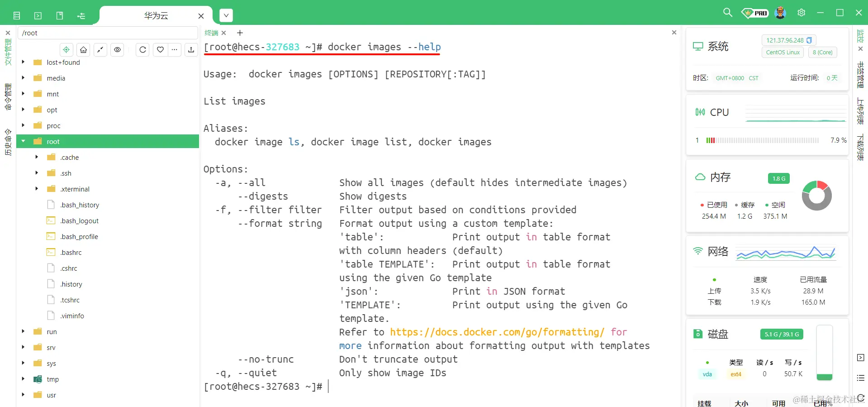Image resolution: width=868 pixels, height=407 pixels.
Task: Expand the media folder
Action: coord(23,78)
